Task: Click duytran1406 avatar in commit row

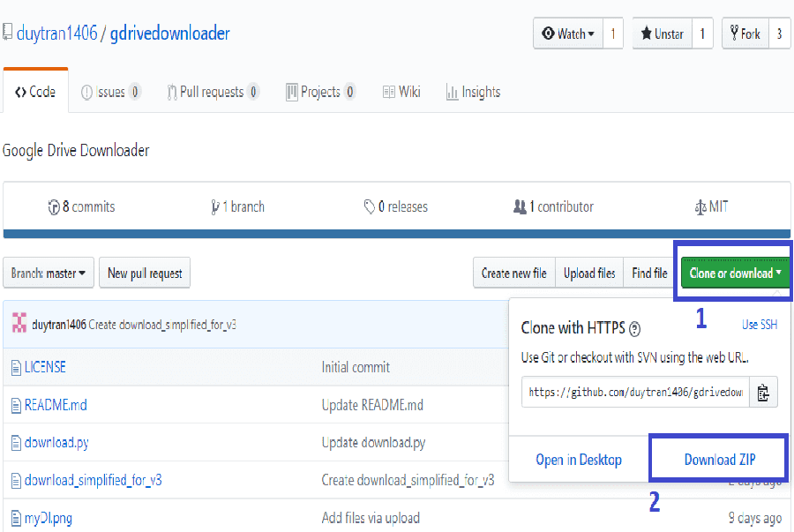Action: click(x=19, y=324)
